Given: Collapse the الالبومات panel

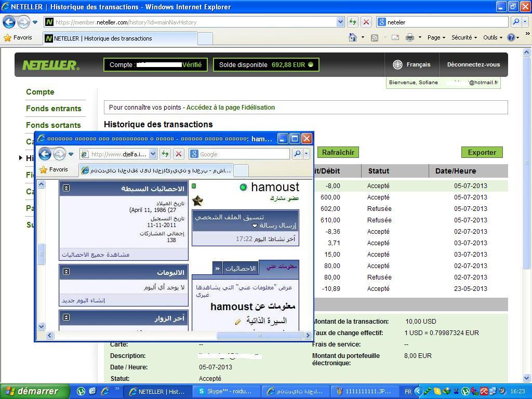Looking at the screenshot, I should pyautogui.click(x=66, y=271).
